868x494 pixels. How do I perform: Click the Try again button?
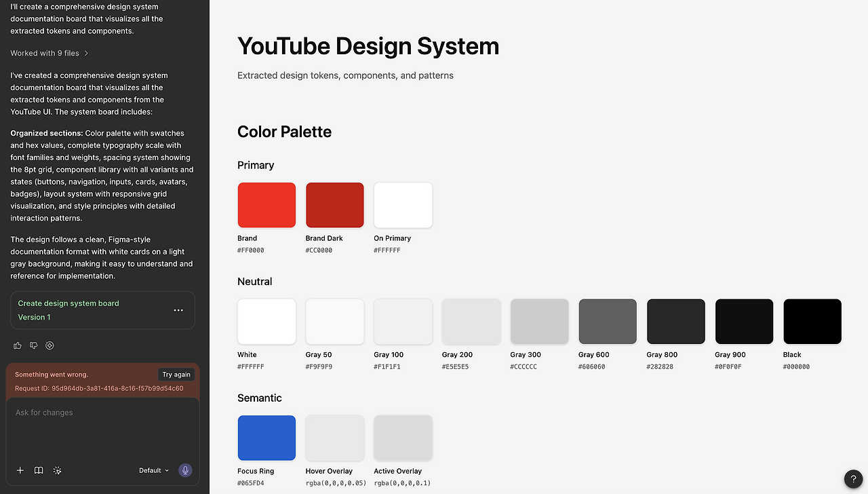[x=176, y=375]
